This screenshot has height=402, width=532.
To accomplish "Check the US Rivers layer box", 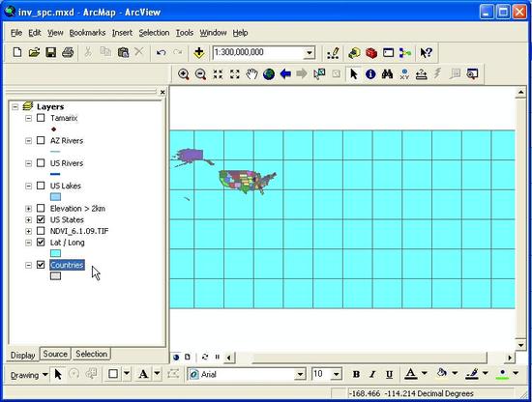I will point(41,163).
